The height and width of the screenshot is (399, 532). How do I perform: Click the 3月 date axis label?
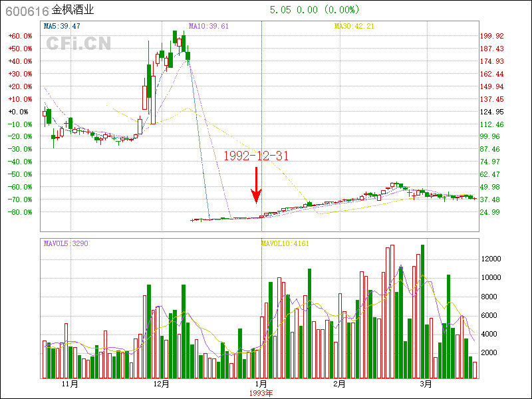[426, 384]
